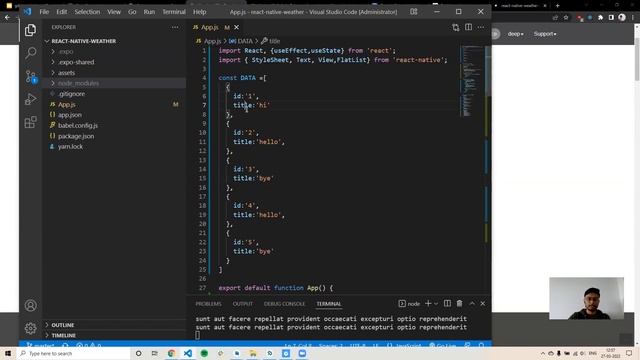The image size is (640, 360).
Task: Open babel.config.js file
Action: coord(114,125)
